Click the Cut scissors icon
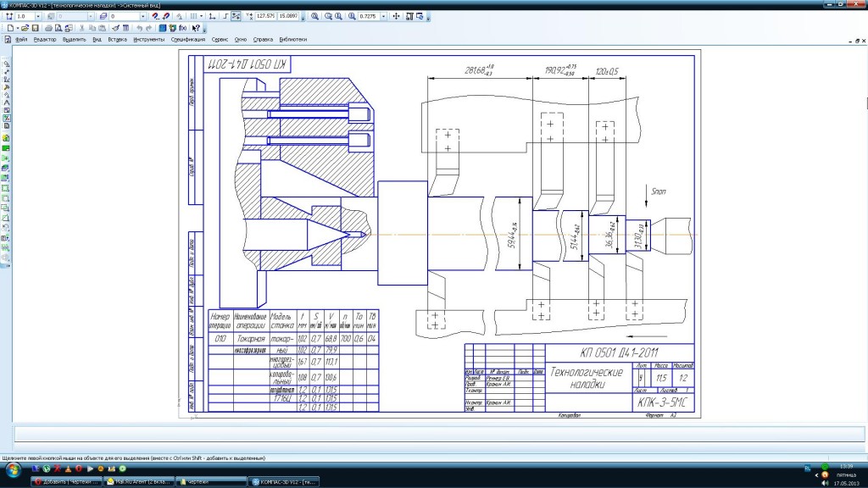The width and height of the screenshot is (868, 488). tap(82, 28)
